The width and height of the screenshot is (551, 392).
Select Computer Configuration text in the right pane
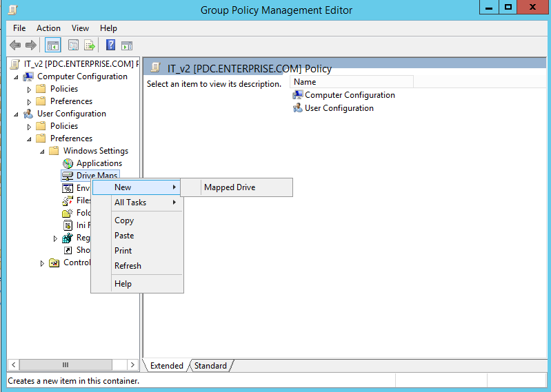tap(350, 95)
